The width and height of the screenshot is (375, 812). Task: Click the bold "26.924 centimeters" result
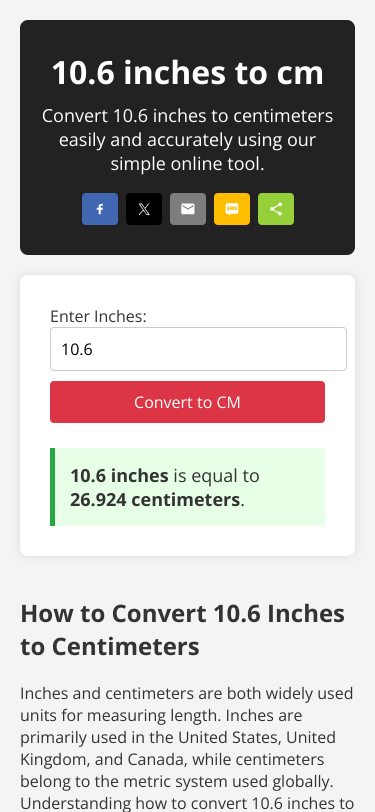tap(155, 500)
